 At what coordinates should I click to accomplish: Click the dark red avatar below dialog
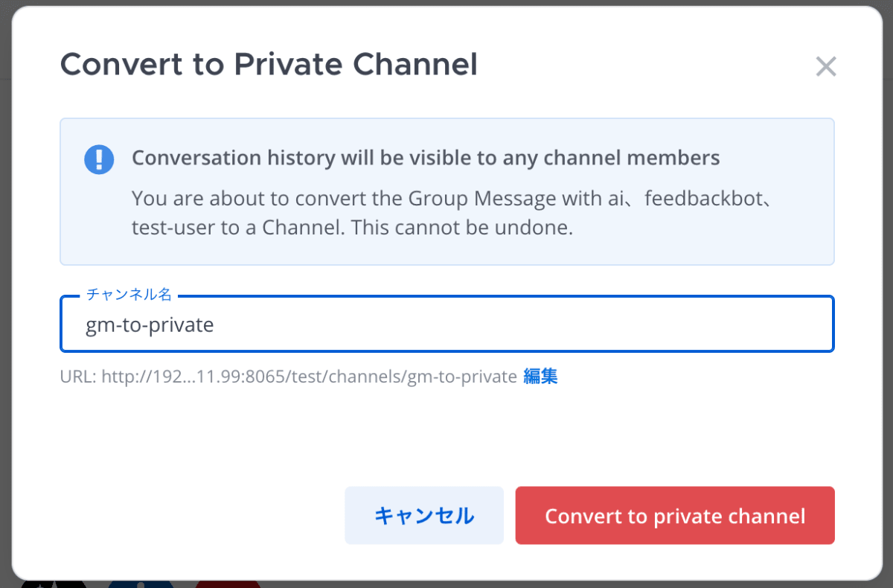point(228,584)
